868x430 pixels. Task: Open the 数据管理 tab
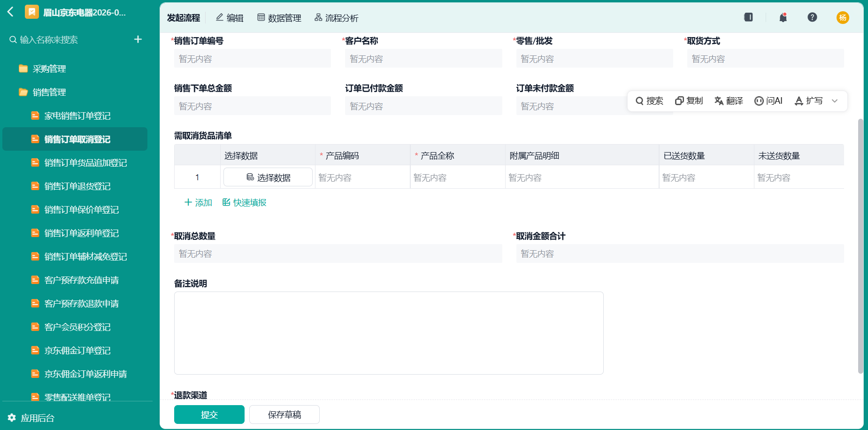tap(279, 18)
